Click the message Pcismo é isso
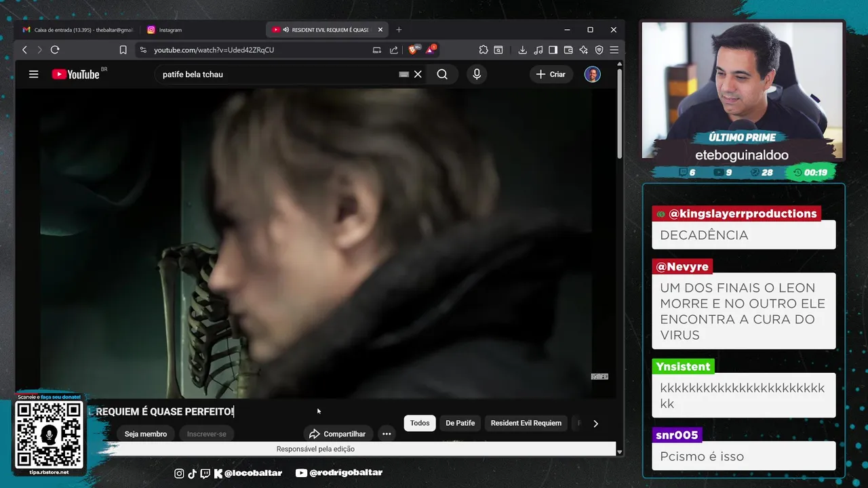868x488 pixels. (702, 456)
